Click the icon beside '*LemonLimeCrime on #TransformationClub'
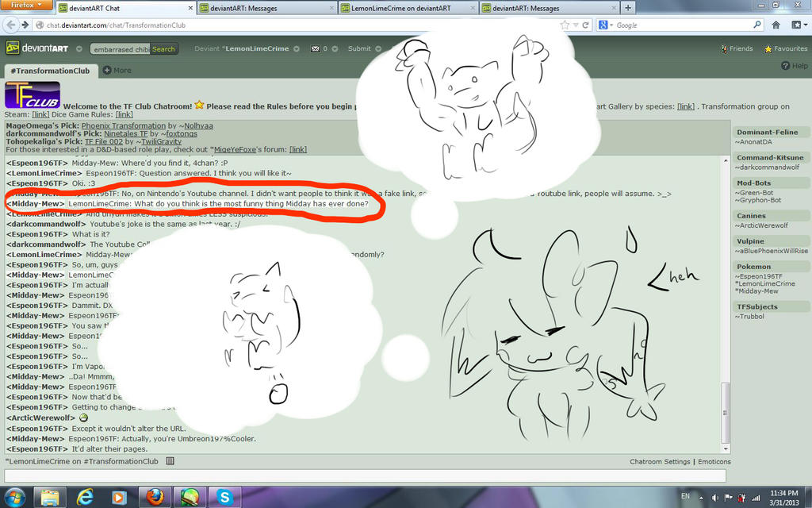The image size is (812, 508). coord(170,461)
